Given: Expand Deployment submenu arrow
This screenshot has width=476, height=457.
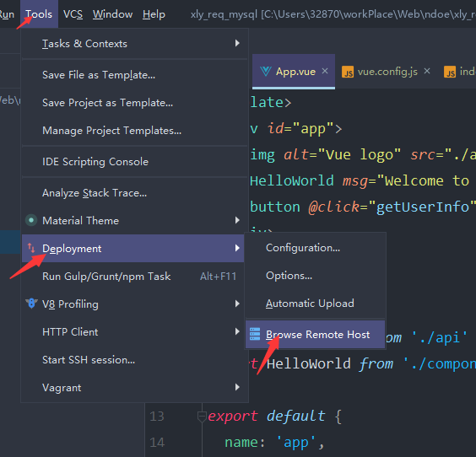Looking at the screenshot, I should click(x=237, y=248).
